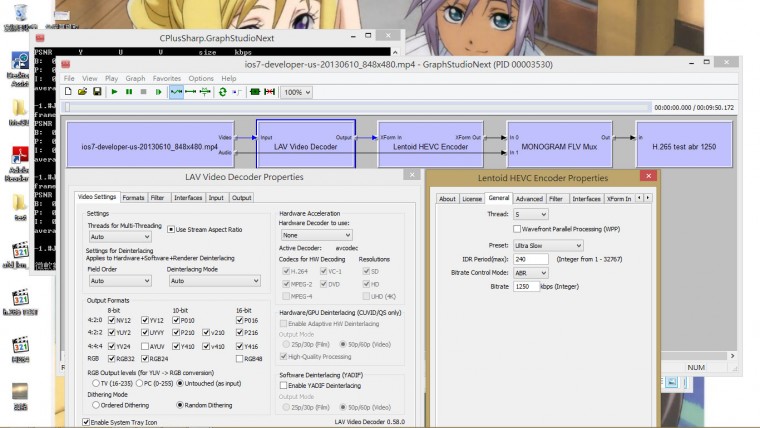Open the Bitrate Control Mode dropdown
The height and width of the screenshot is (428, 760).
530,272
